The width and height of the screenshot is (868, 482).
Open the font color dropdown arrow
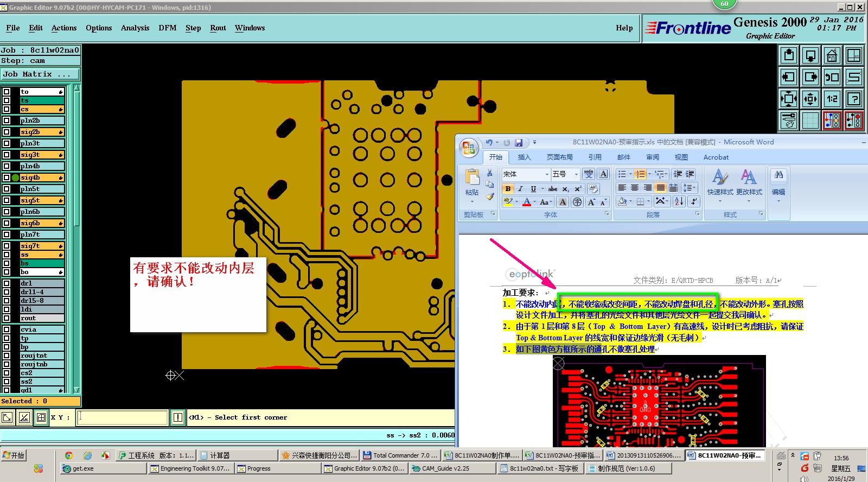[535, 202]
